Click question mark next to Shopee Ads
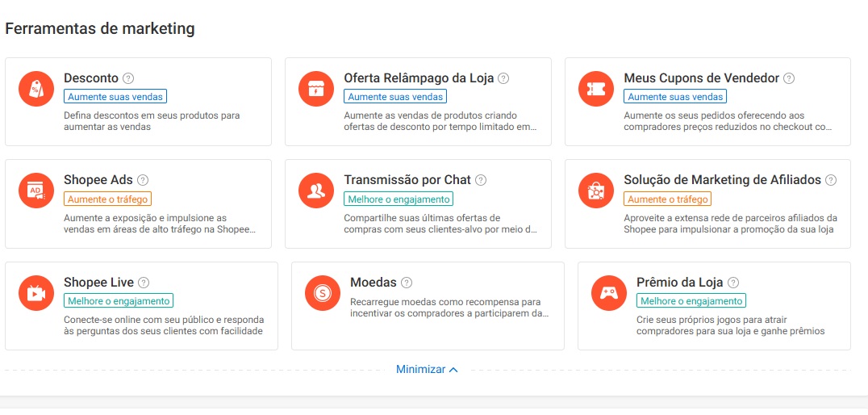Image resolution: width=868 pixels, height=415 pixels. click(x=143, y=180)
